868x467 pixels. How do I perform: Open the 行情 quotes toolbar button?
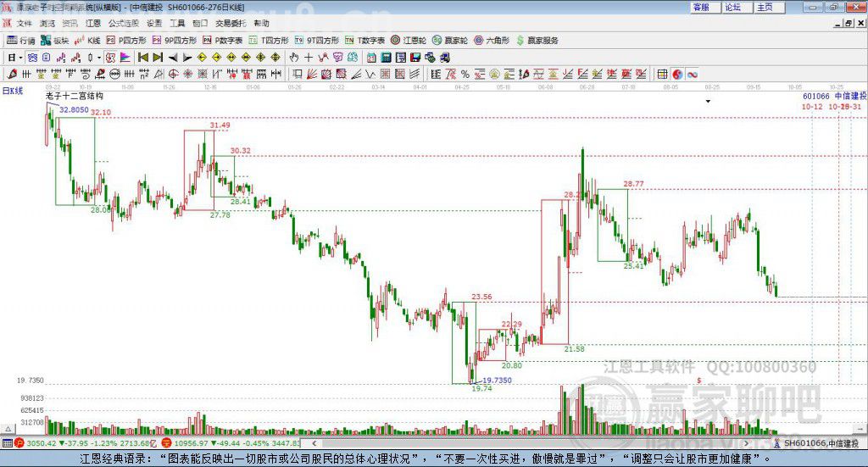tap(21, 41)
